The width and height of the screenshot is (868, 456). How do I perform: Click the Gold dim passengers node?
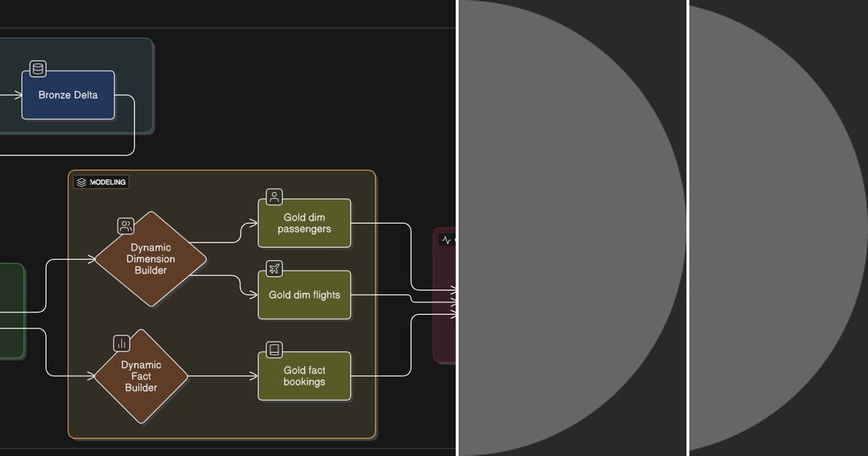[304, 223]
